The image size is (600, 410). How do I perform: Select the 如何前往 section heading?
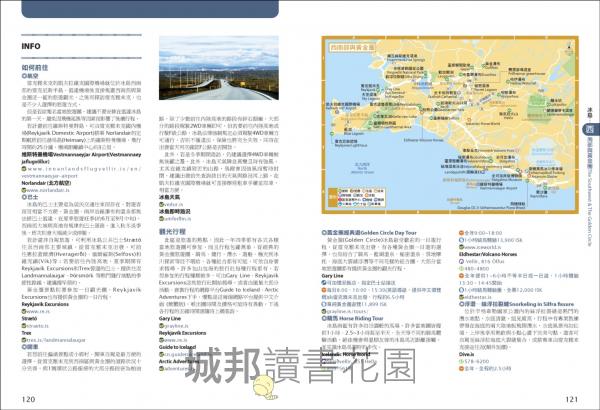click(35, 68)
